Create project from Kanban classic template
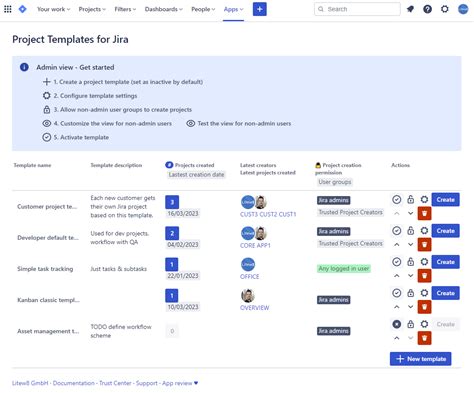 pos(446,293)
